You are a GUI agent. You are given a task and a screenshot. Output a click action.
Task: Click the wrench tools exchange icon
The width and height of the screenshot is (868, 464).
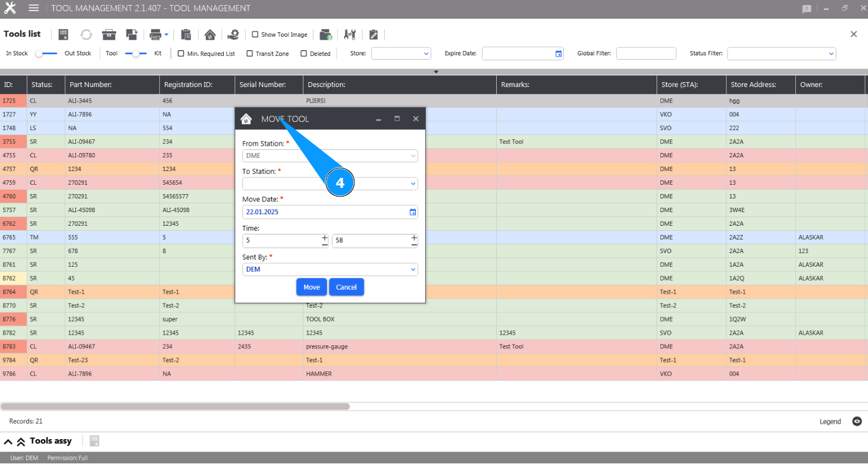pyautogui.click(x=350, y=35)
